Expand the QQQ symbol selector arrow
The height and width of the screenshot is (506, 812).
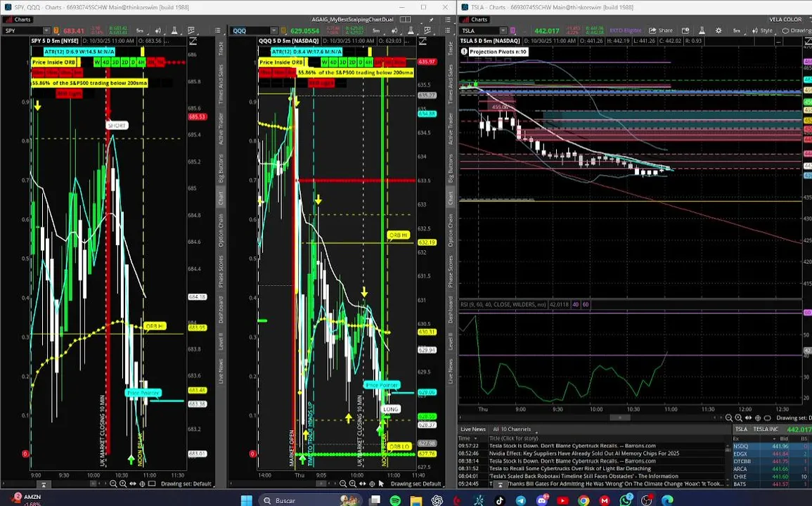274,30
